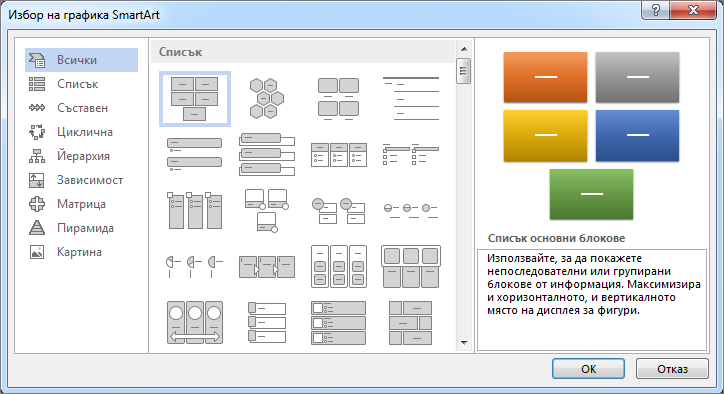Choose the stacked list layout with circles

click(x=339, y=211)
